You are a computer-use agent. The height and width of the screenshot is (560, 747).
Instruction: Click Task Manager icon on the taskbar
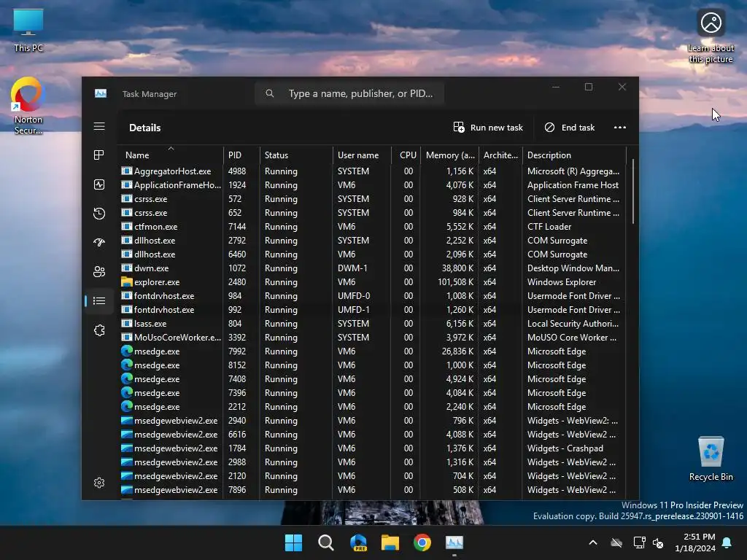454,542
